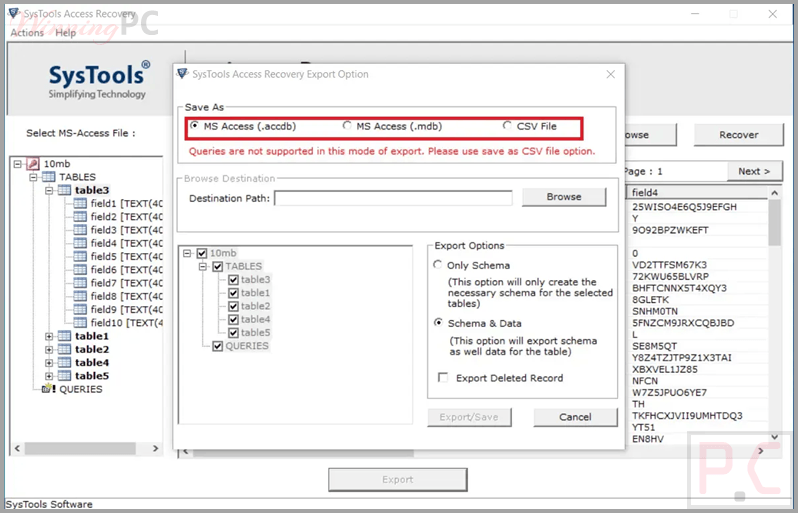Open the Help menu
Viewport: 798px width, 513px height.
65,33
